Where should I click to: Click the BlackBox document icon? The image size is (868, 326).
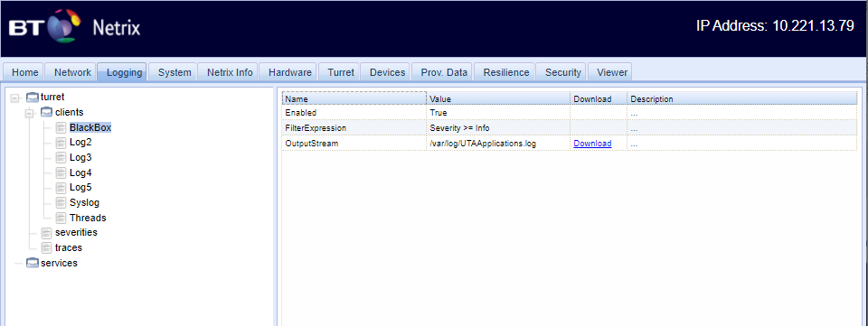tap(61, 128)
